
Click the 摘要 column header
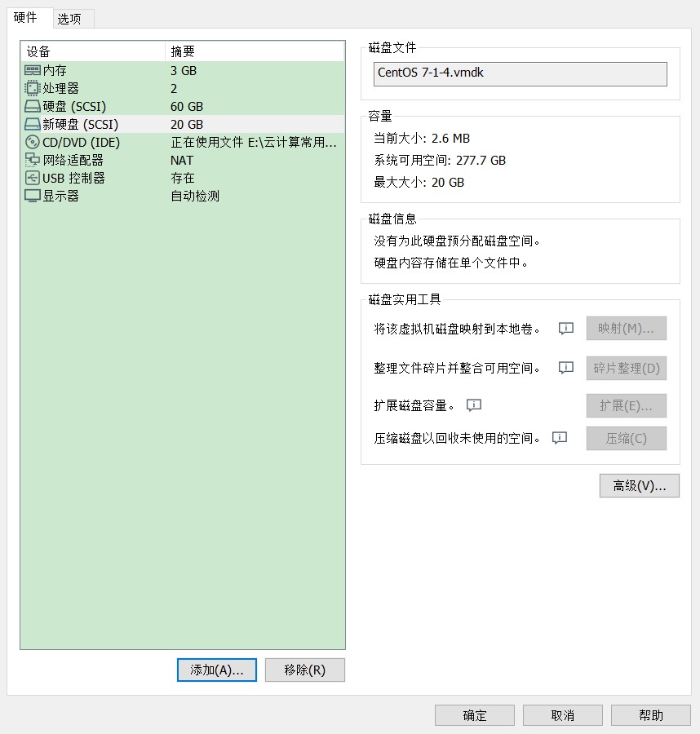(x=255, y=51)
